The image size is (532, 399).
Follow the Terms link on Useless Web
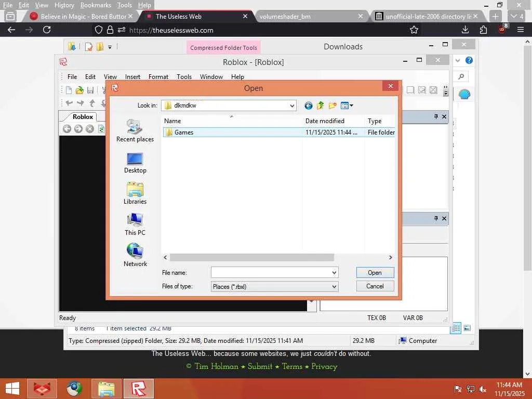click(x=292, y=366)
